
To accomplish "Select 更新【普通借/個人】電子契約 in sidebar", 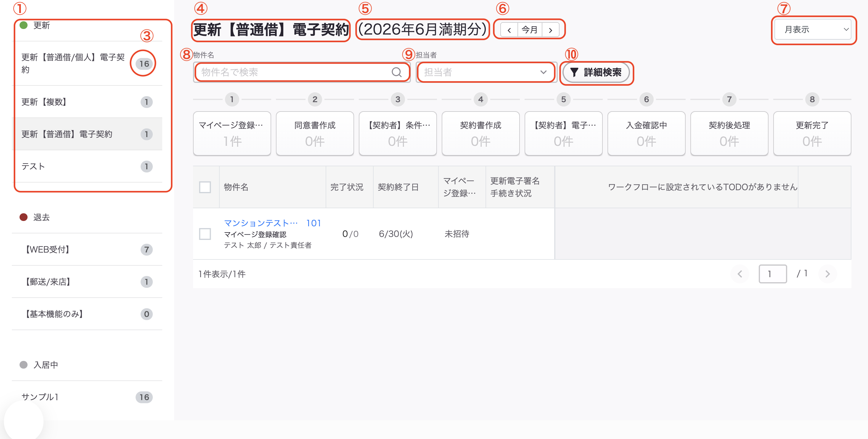I will coord(87,64).
